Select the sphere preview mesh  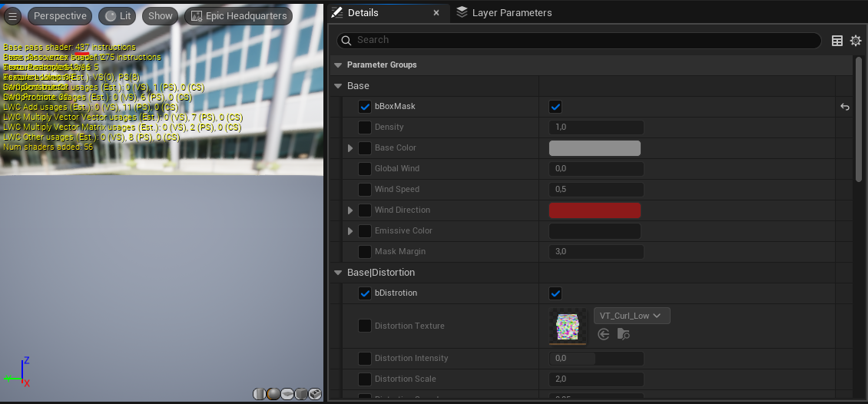point(273,393)
